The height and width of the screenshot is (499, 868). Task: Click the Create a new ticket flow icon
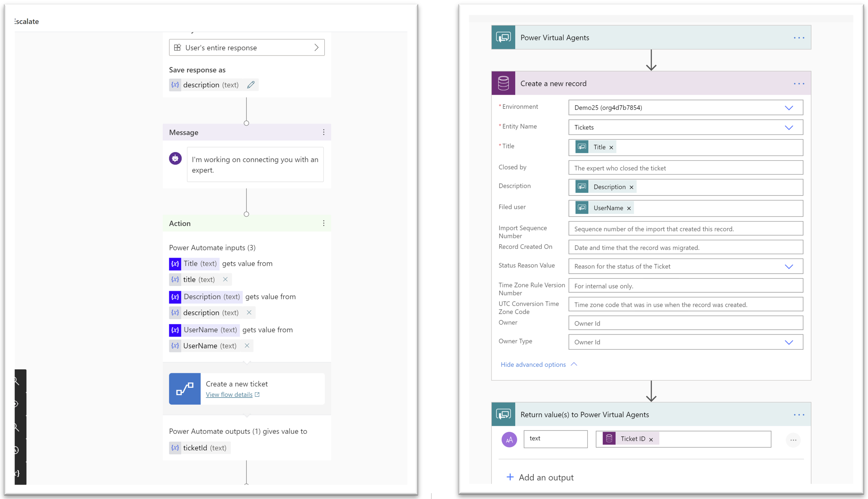point(185,389)
